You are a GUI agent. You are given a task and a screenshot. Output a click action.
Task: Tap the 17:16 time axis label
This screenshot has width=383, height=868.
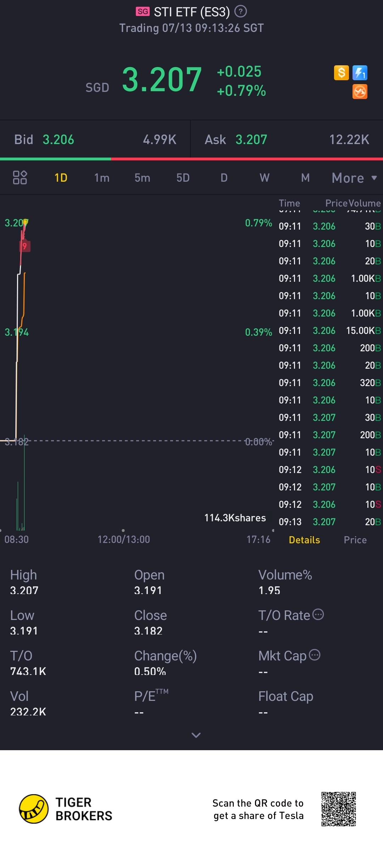click(x=259, y=540)
